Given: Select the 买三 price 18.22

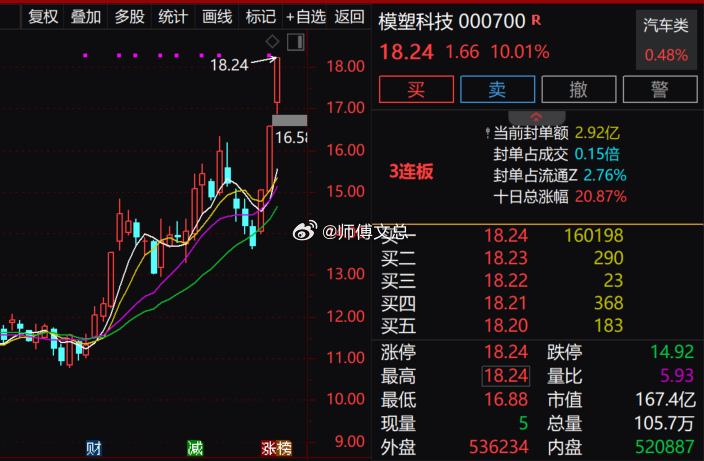Looking at the screenshot, I should 506,281.
